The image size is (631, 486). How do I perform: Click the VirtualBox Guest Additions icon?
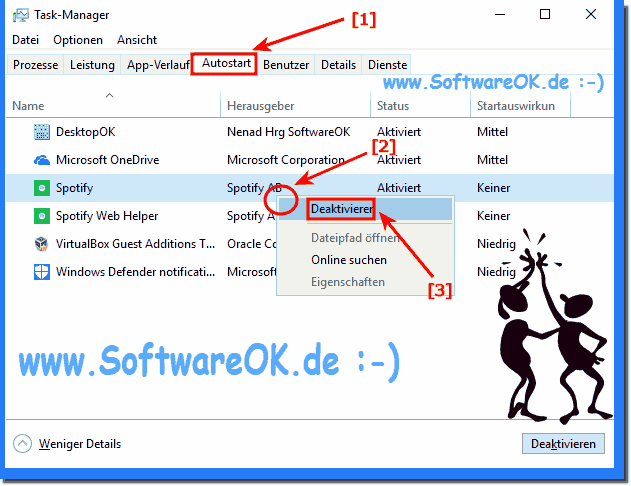coord(41,244)
